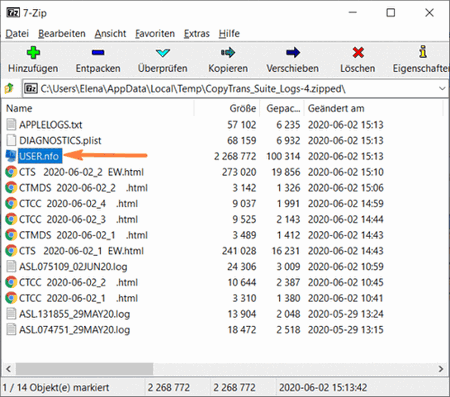Click the Verschieben blue arrow icon
450x397 pixels.
pos(293,52)
